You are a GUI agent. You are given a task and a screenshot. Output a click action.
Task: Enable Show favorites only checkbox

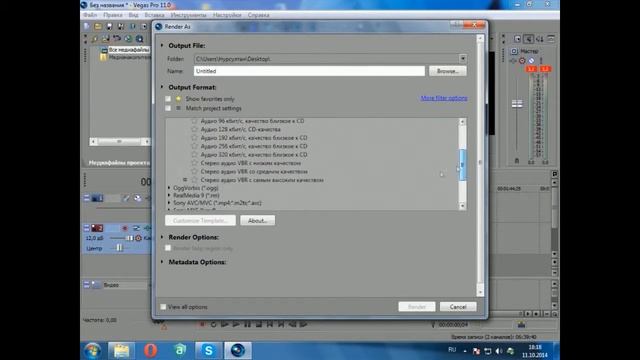point(168,99)
